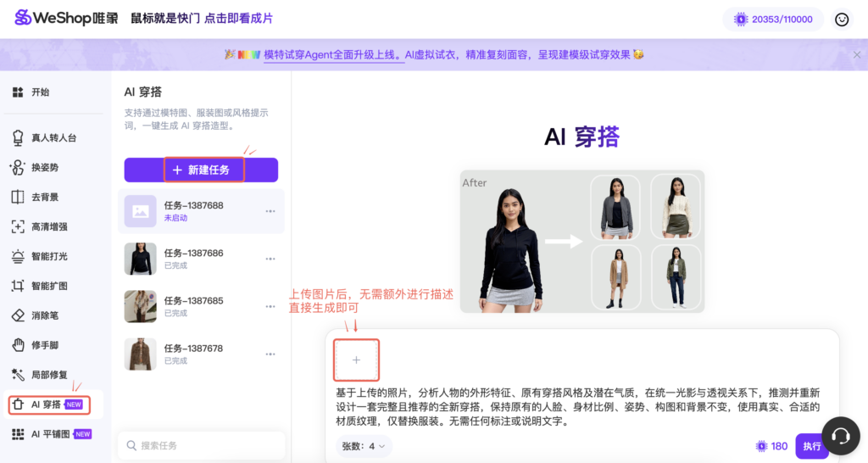Open the user profile avatar icon
Screen dimensions: 868x463
point(842,19)
